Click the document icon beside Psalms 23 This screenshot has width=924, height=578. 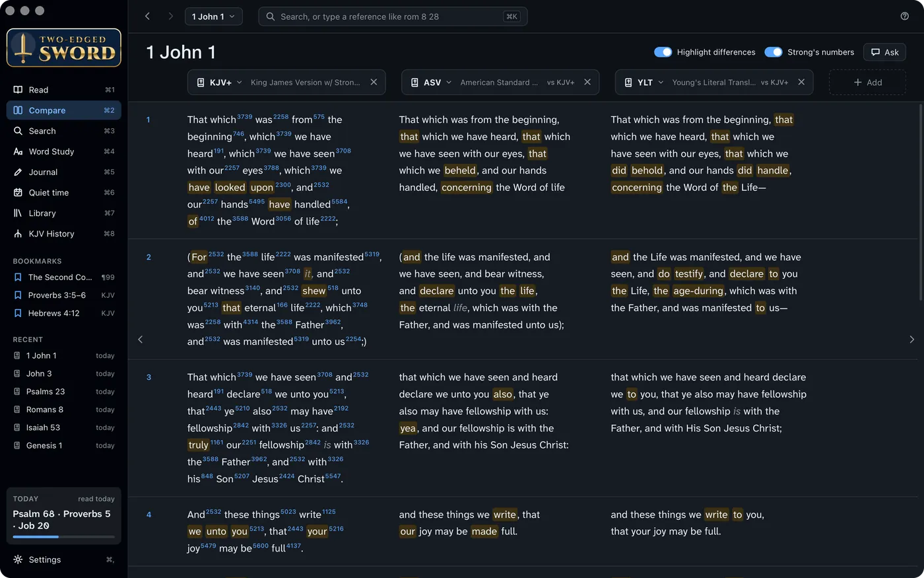coord(17,392)
